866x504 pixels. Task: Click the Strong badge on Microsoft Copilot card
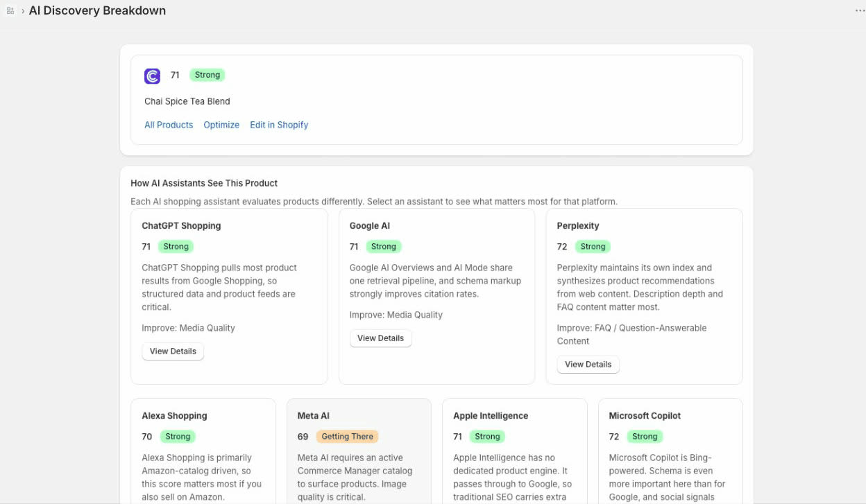point(645,437)
